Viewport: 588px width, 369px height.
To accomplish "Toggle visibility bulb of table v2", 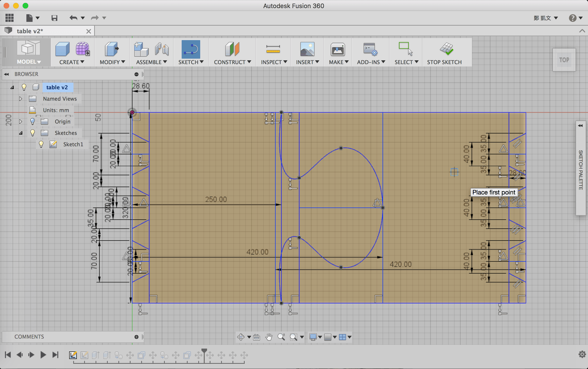I will [24, 87].
